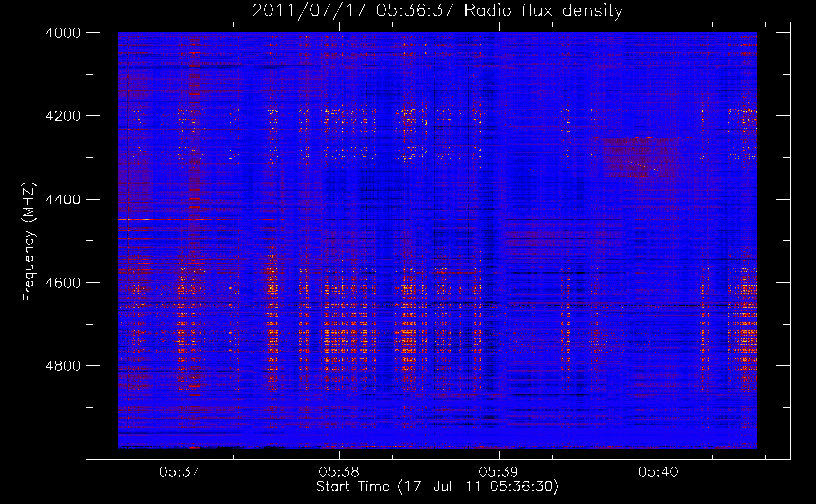Viewport: 816px width, 504px height.
Task: Click the "Frequency (MHZ)" axis title
Action: coord(29,242)
